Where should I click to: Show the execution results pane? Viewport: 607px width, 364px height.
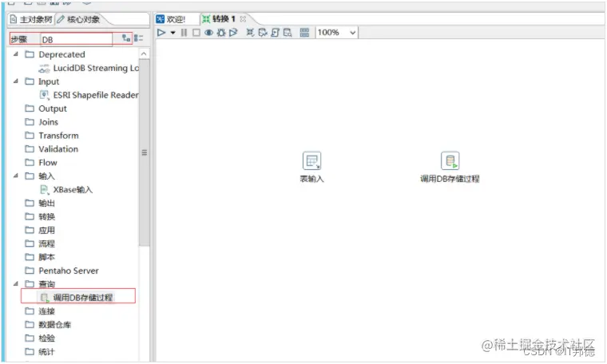[x=304, y=33]
